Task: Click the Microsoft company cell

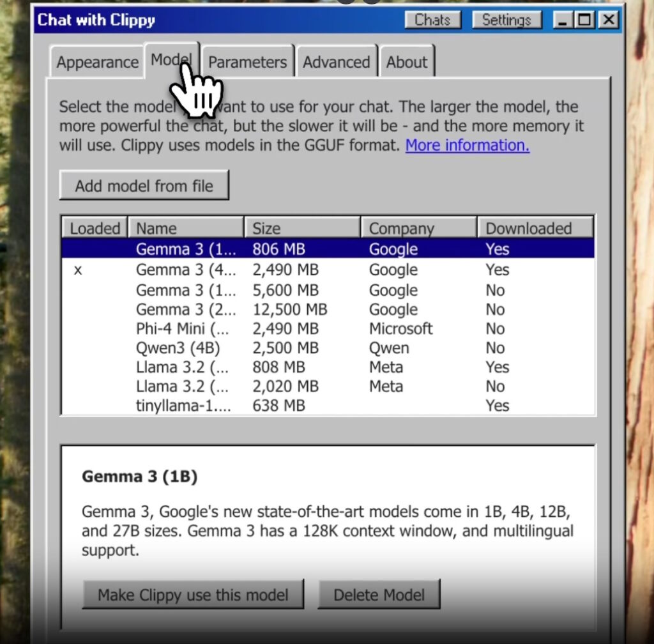Action: 401,328
